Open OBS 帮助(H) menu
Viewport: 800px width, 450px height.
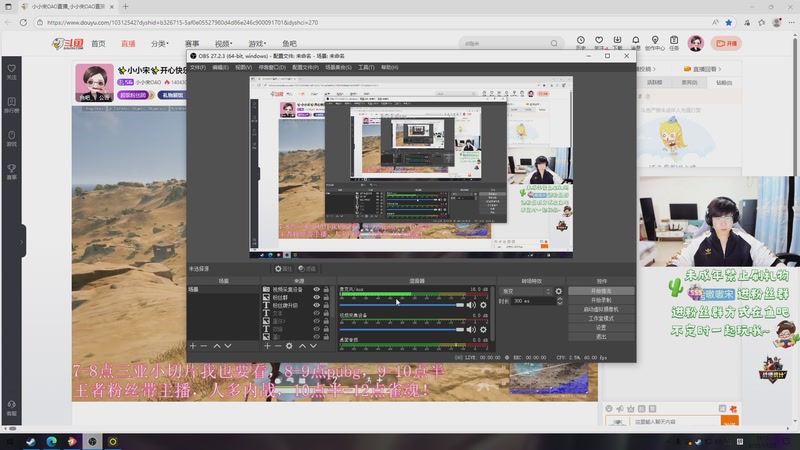pos(389,67)
